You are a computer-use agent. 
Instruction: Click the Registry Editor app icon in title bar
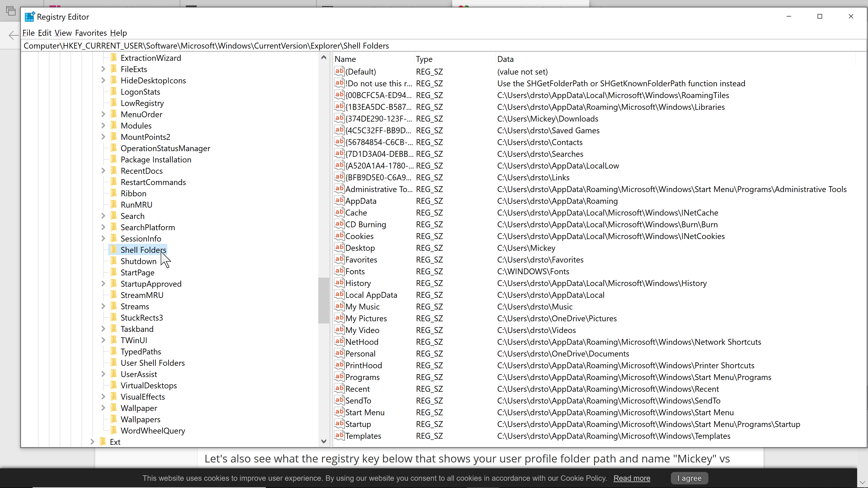point(30,17)
